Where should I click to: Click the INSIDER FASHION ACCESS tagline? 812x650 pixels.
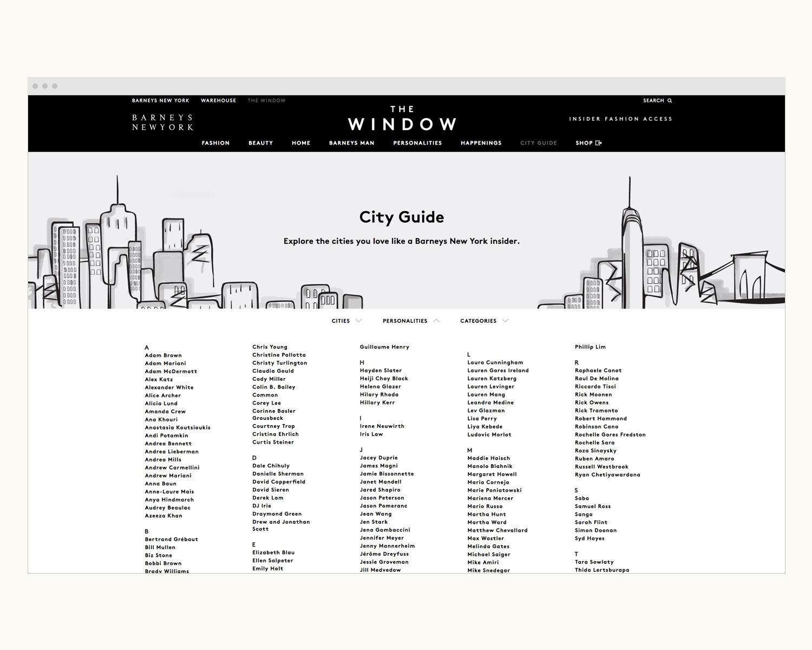(620, 119)
